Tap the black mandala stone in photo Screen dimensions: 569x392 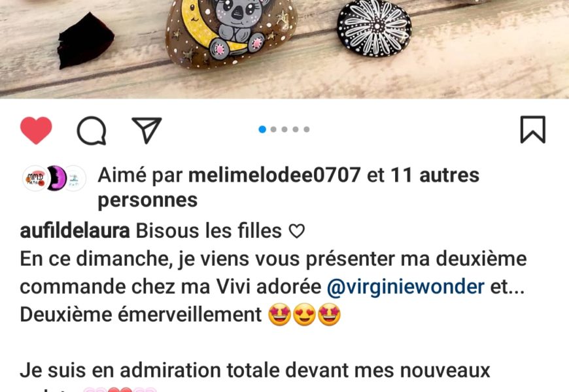pos(374,28)
